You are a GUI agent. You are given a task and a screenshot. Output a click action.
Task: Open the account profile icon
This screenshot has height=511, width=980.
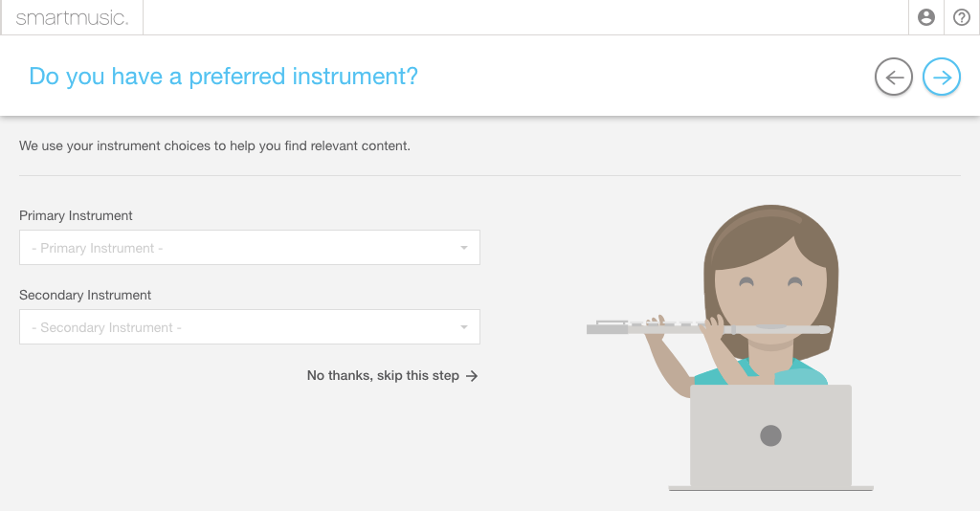926,17
